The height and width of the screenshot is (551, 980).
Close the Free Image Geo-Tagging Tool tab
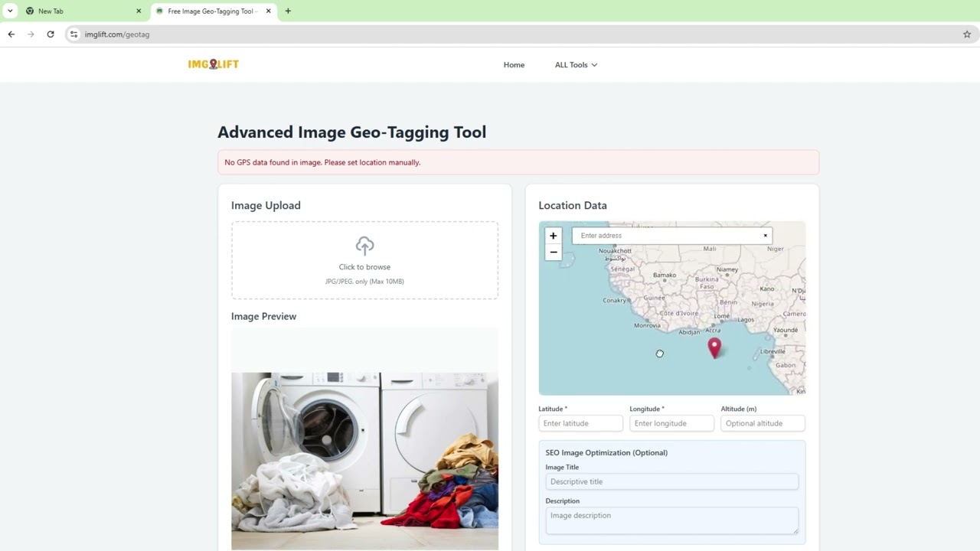[268, 11]
